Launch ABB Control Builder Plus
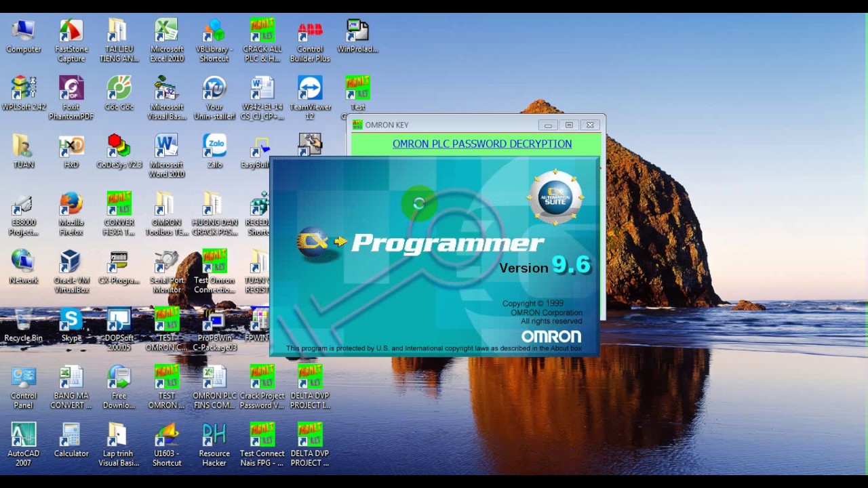This screenshot has height=488, width=868. click(310, 41)
